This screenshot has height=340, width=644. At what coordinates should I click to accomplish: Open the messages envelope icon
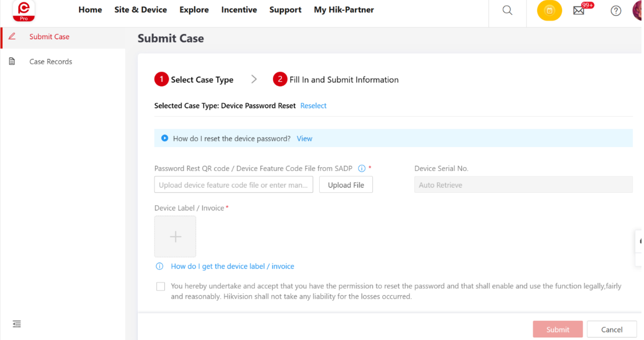click(579, 11)
